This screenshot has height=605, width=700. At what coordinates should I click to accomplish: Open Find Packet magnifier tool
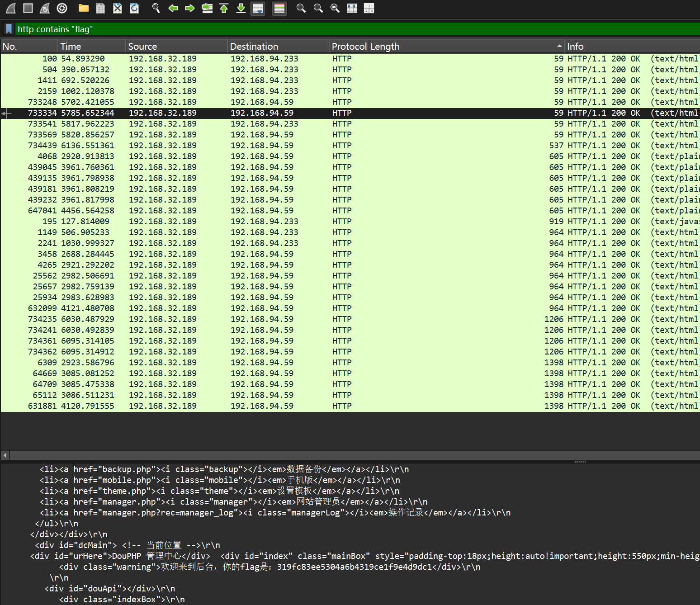pyautogui.click(x=156, y=8)
